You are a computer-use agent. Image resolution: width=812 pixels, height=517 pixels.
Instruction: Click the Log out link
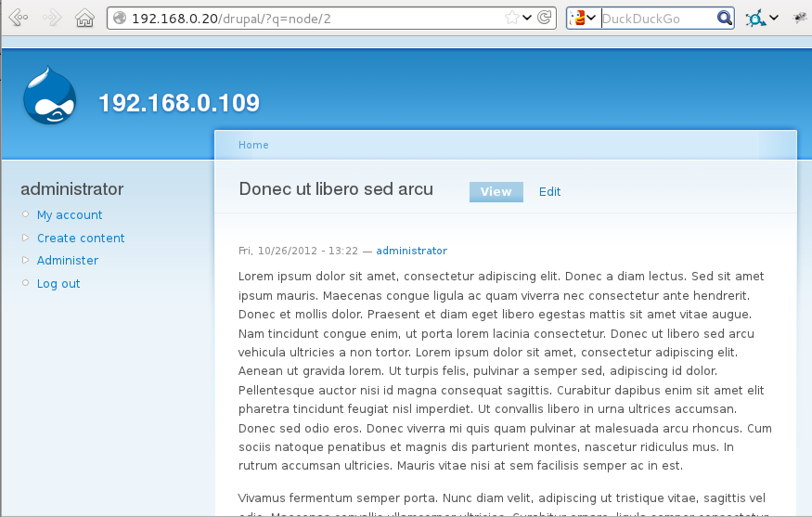click(58, 284)
